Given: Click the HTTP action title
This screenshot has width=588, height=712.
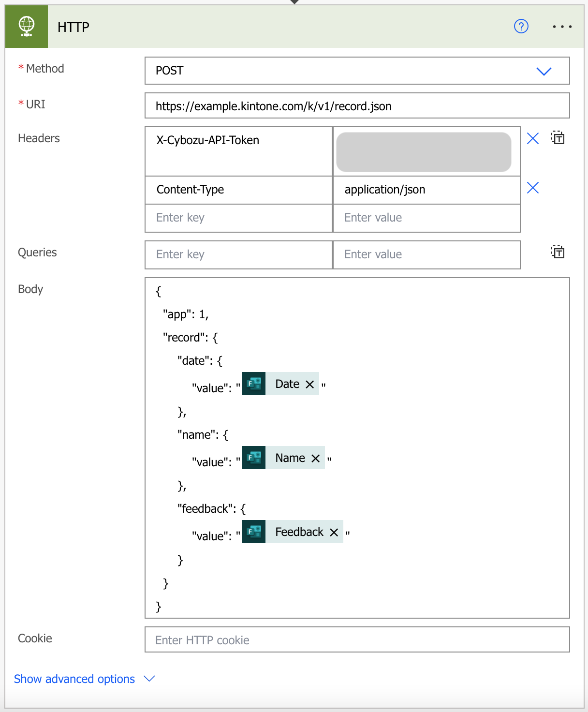Looking at the screenshot, I should 73,27.
